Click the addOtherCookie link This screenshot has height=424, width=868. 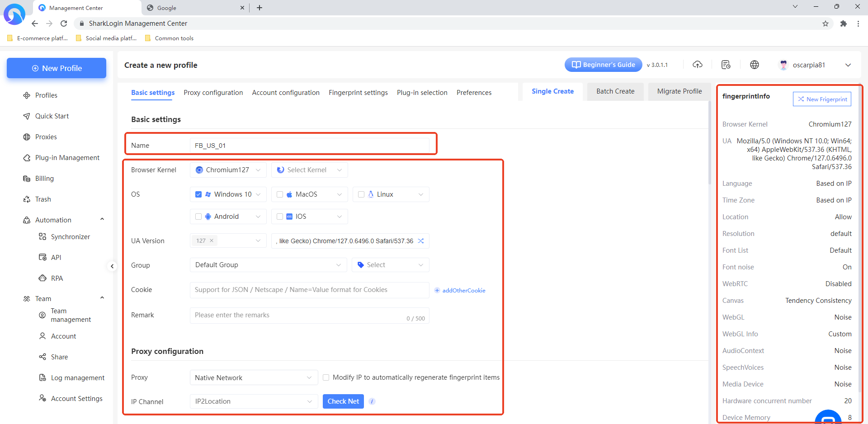[463, 291]
